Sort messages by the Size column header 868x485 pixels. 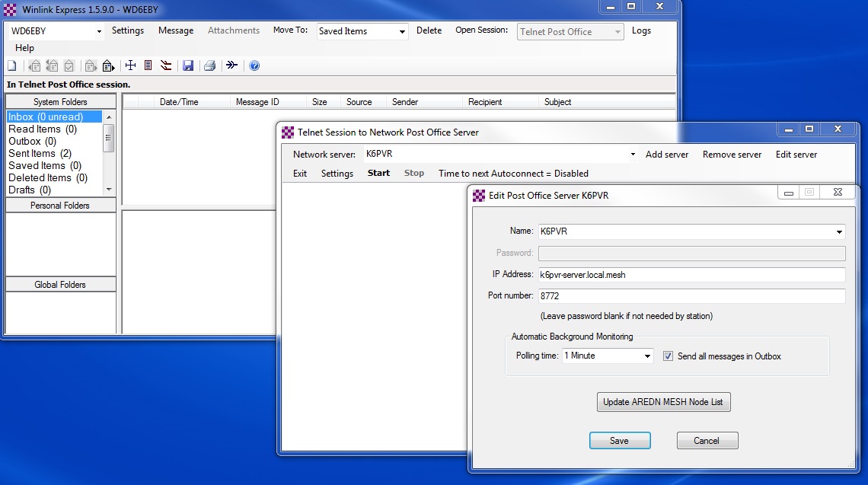point(324,102)
